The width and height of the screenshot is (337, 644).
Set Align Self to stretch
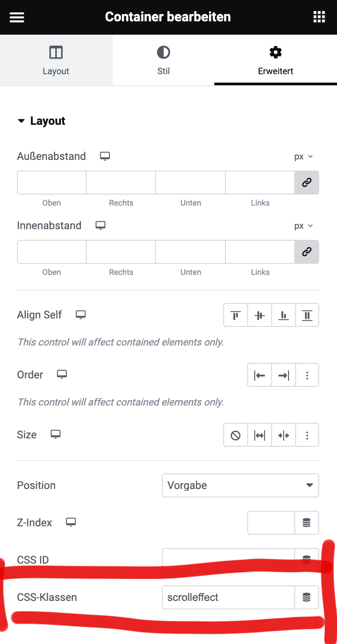307,315
